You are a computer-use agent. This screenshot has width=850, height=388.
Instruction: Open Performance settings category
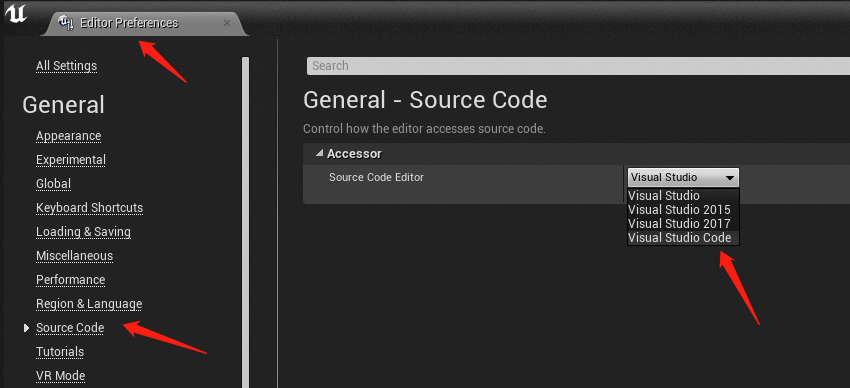tap(70, 280)
